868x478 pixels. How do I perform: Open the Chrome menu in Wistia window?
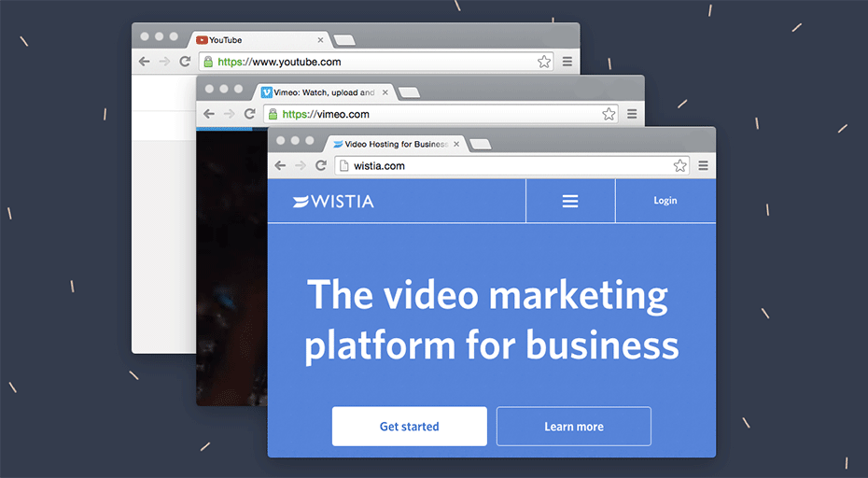[703, 165]
